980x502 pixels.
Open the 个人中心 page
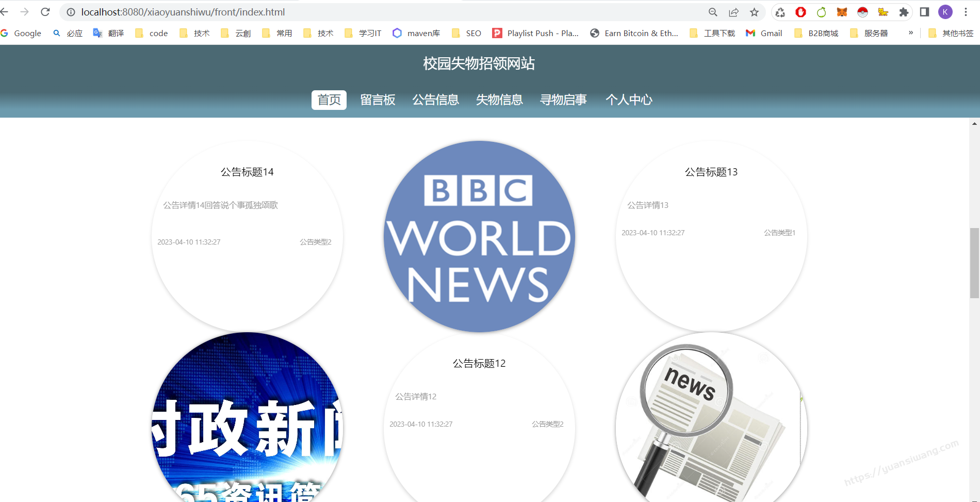(629, 100)
